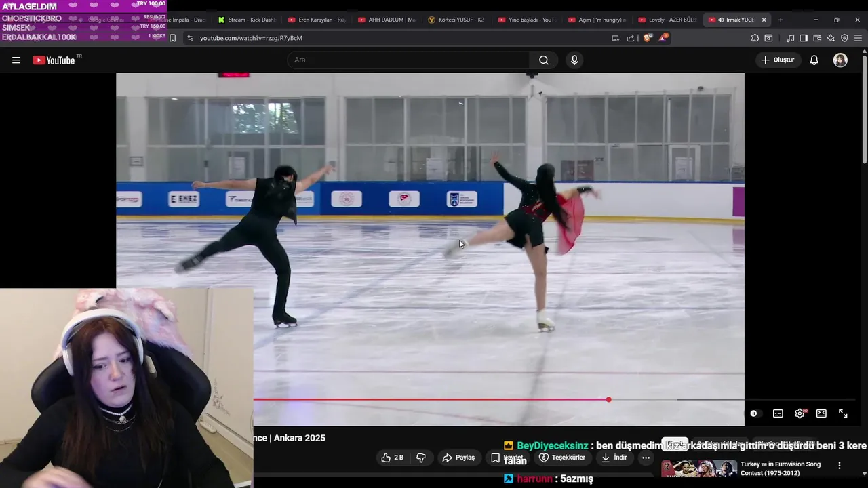
Task: Open the Brave Shields lion icon
Action: [x=647, y=38]
